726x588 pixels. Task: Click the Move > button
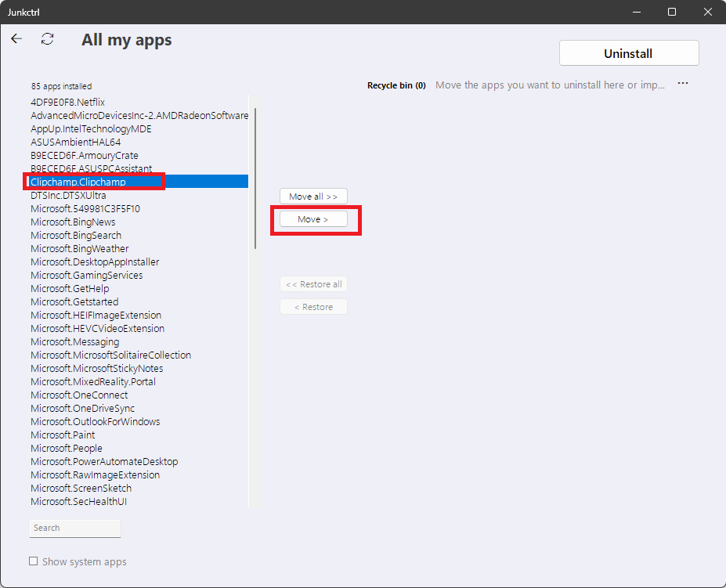point(313,219)
